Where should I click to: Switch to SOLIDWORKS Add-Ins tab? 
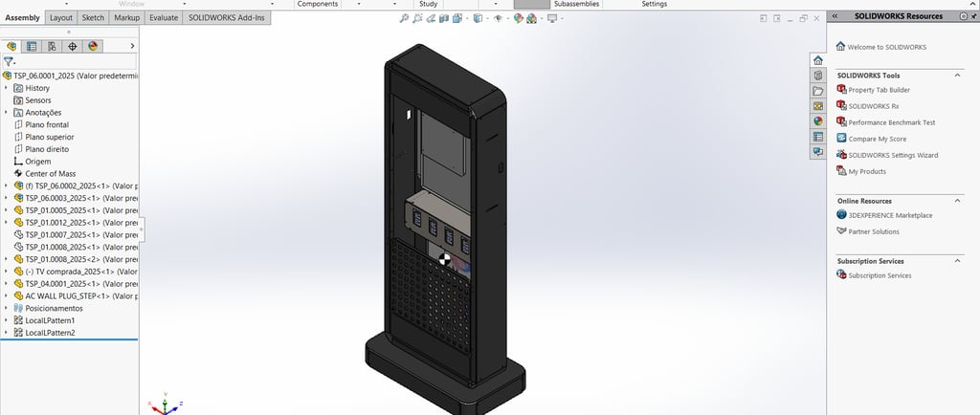point(227,17)
